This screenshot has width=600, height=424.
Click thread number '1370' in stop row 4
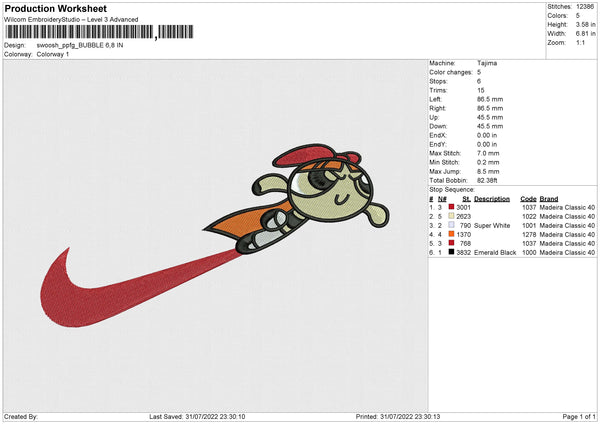(463, 235)
